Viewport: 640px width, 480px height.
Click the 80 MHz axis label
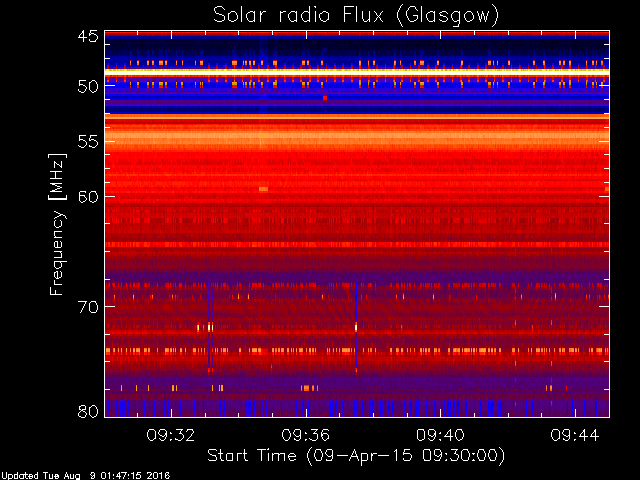pyautogui.click(x=88, y=411)
